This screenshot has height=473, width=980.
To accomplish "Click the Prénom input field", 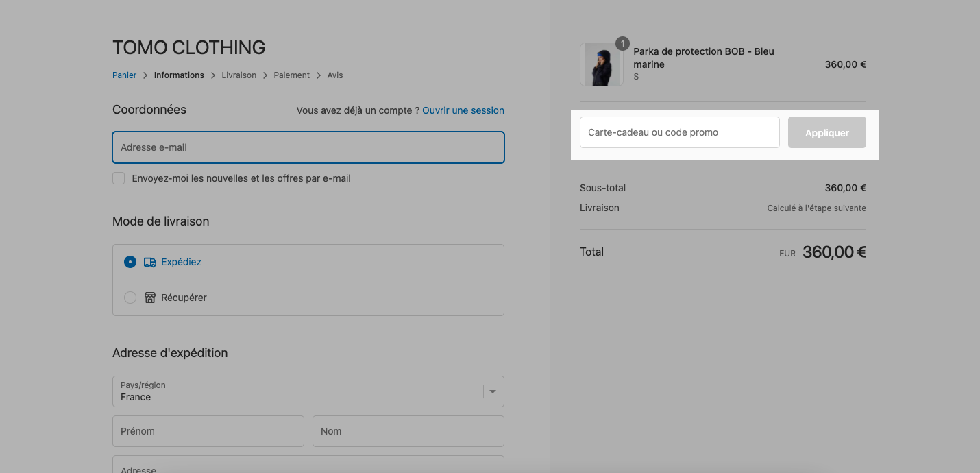I will point(208,431).
